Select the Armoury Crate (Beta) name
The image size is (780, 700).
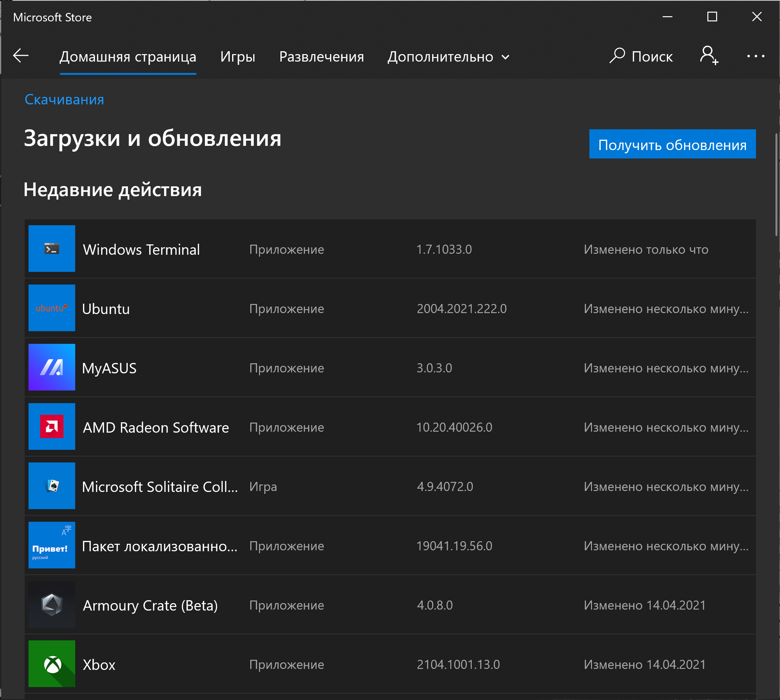(150, 605)
